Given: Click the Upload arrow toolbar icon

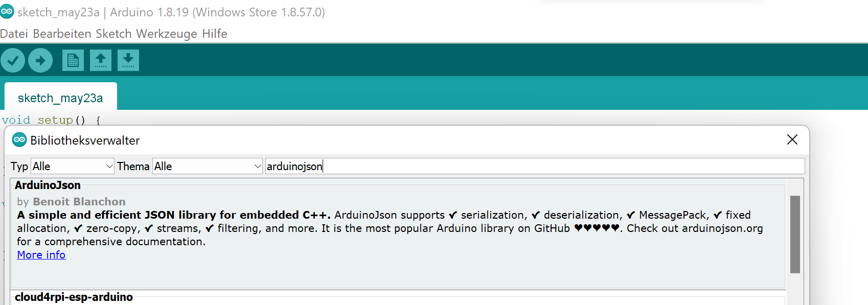Looking at the screenshot, I should pos(40,61).
